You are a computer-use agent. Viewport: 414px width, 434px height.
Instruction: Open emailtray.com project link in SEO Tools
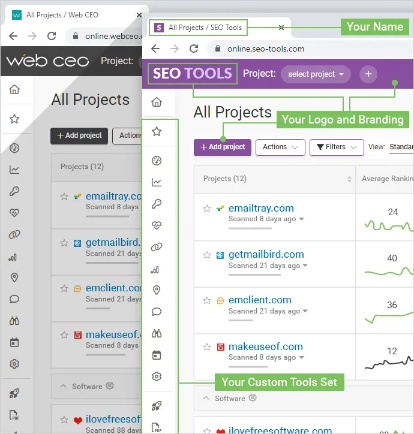click(x=261, y=208)
